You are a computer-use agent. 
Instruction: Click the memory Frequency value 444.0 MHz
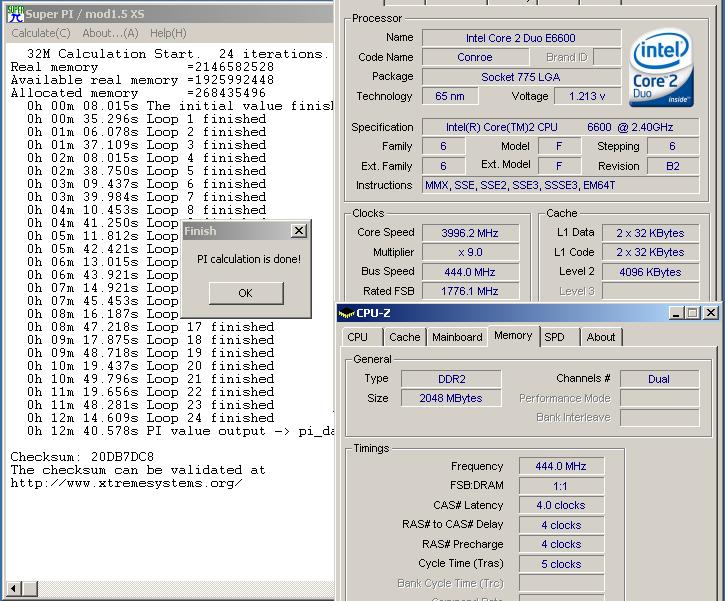(x=561, y=466)
